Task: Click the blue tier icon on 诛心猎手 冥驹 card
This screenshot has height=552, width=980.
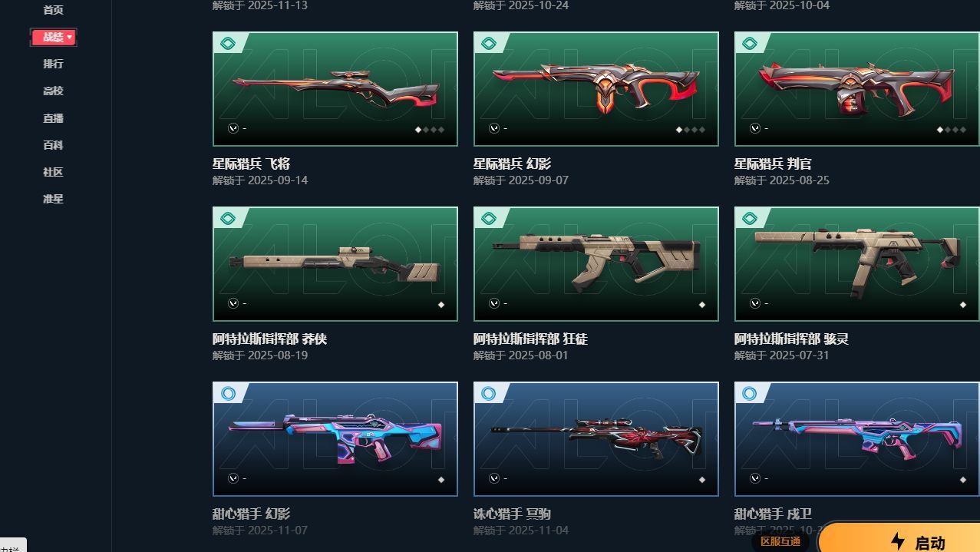Action: (x=488, y=394)
